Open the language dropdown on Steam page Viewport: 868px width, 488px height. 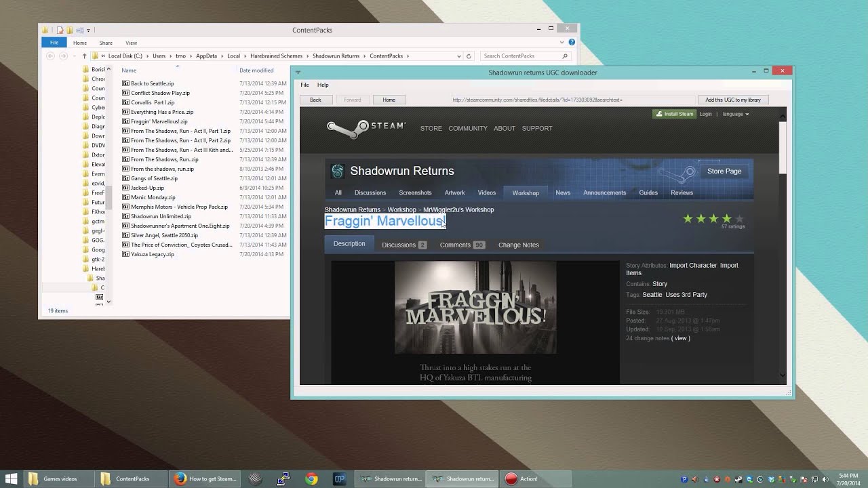point(735,114)
